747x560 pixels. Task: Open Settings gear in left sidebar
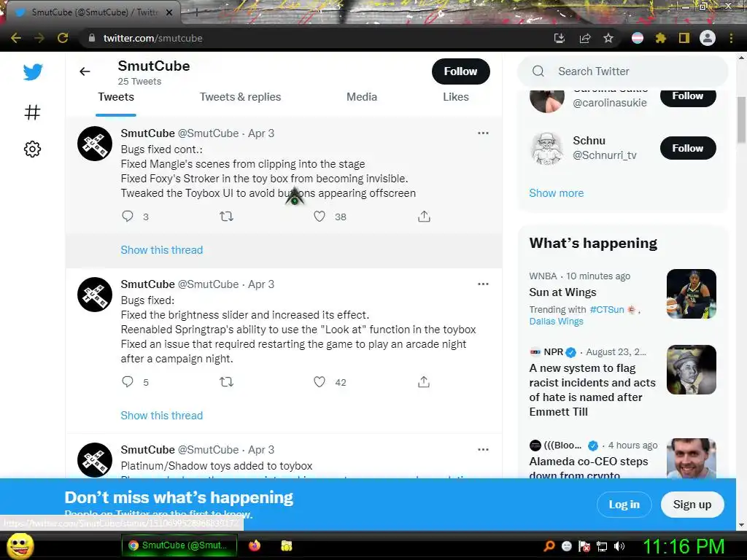32,149
